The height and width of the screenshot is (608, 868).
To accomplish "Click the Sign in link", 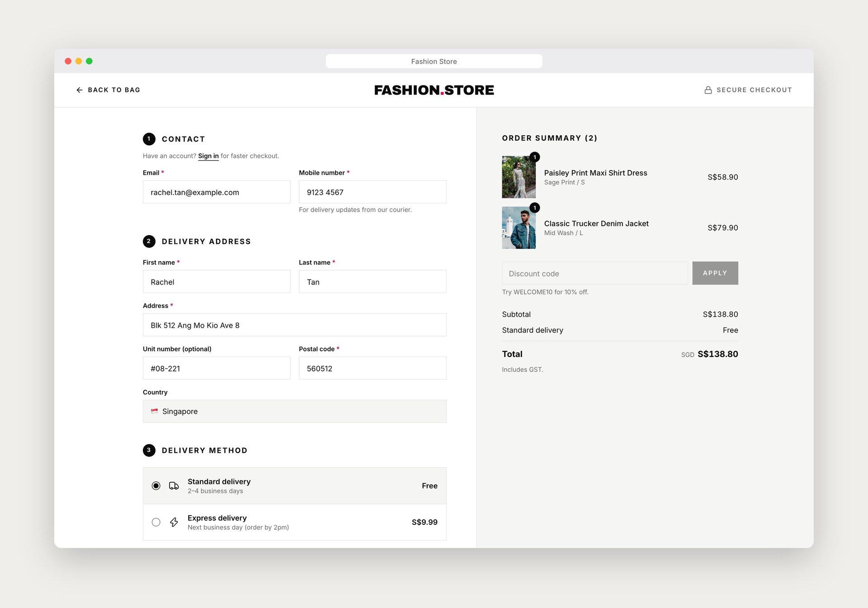I will [x=208, y=156].
